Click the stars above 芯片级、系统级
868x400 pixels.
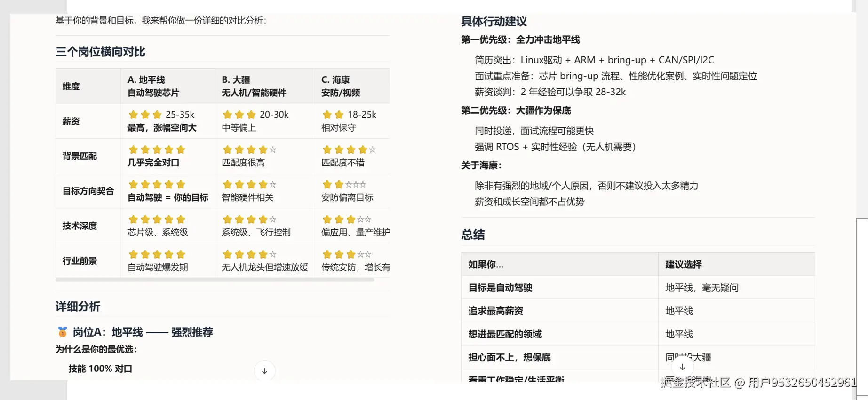(x=157, y=220)
